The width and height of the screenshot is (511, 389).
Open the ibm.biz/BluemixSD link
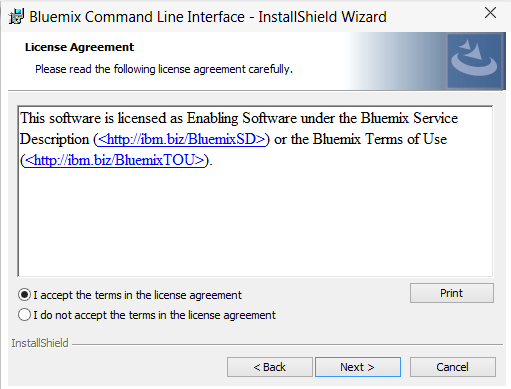click(182, 139)
